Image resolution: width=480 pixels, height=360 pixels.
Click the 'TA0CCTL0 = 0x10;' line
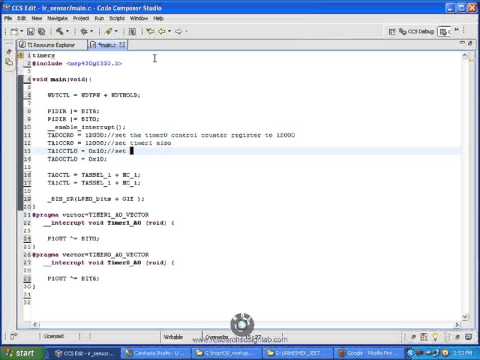77,159
